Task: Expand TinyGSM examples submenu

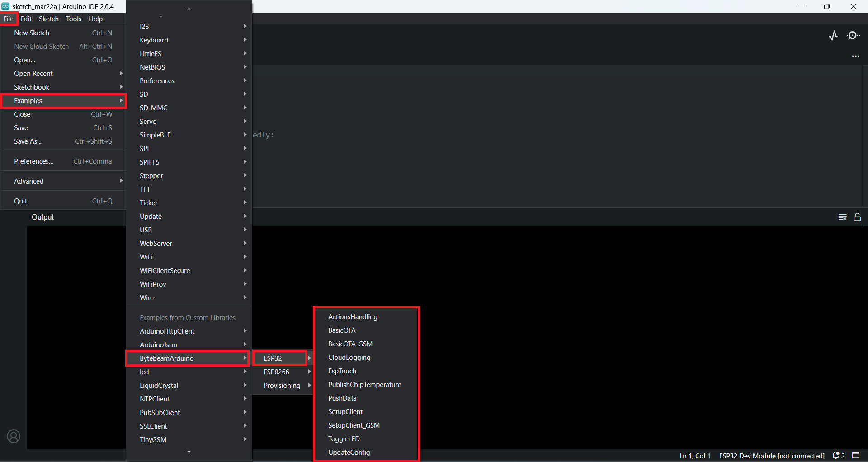Action: [x=189, y=440]
